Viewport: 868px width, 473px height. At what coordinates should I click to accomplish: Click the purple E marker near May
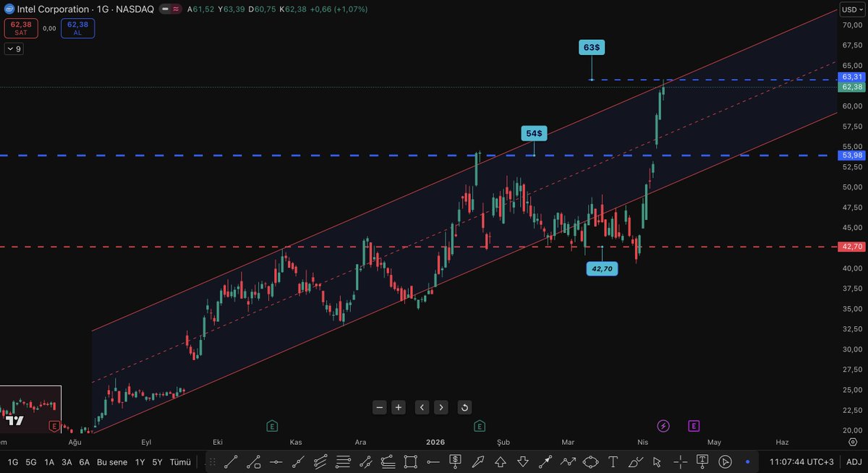coord(694,426)
